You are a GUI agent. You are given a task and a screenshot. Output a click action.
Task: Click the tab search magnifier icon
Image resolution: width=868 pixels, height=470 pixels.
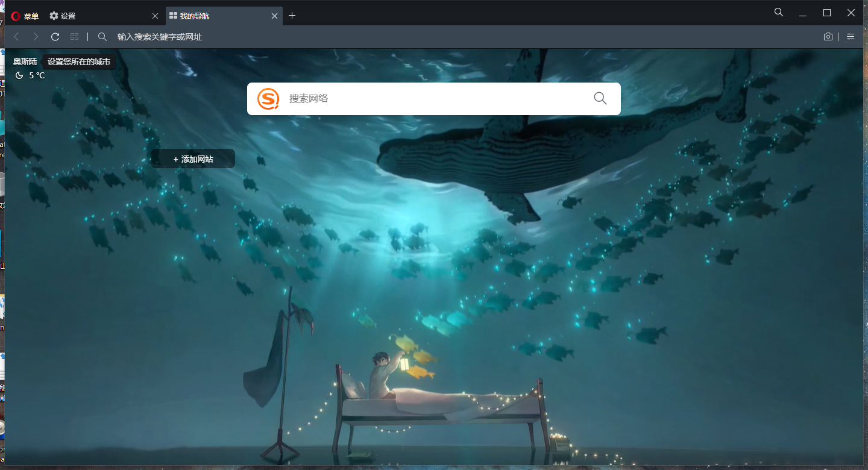tap(779, 12)
